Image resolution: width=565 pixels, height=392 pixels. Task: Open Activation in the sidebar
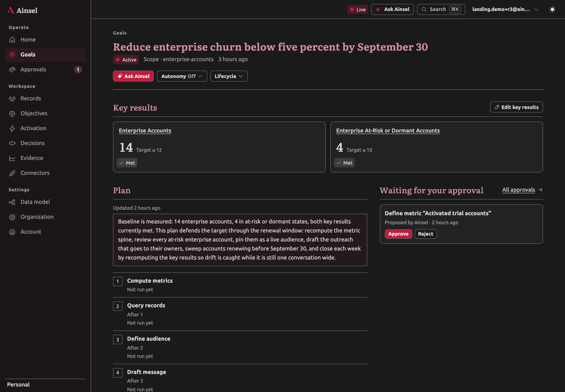click(45, 128)
